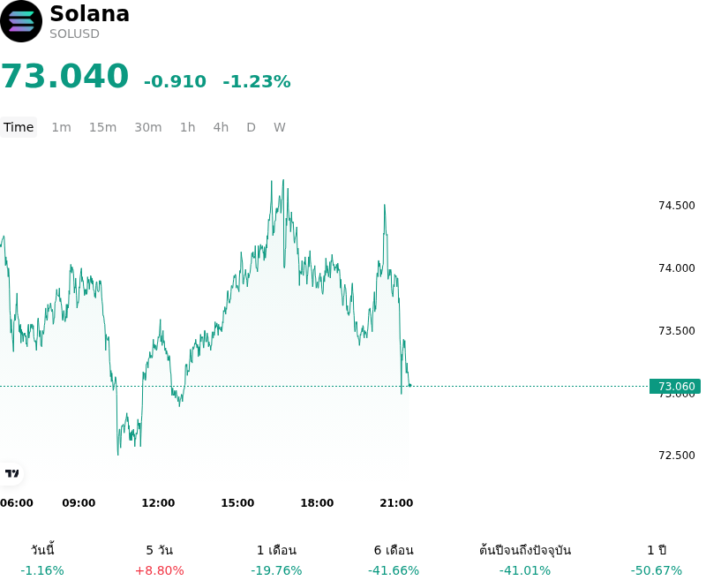Select the วันนี้ -1.16% performance range
706x588 pixels.
pyautogui.click(x=42, y=560)
